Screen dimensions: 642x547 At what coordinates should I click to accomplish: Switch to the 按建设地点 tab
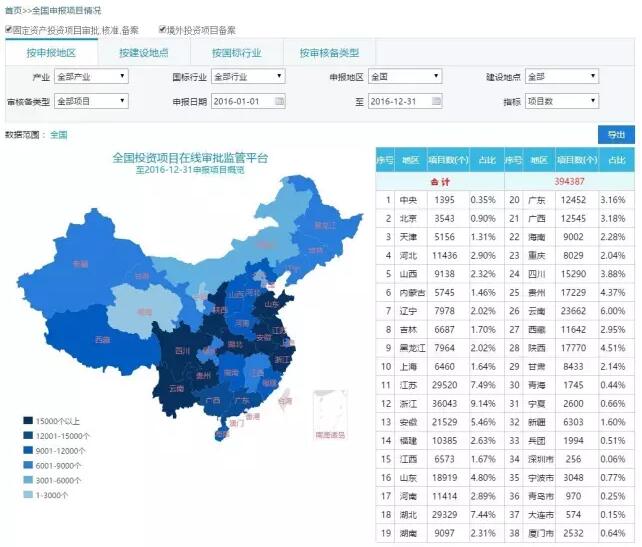[143, 53]
